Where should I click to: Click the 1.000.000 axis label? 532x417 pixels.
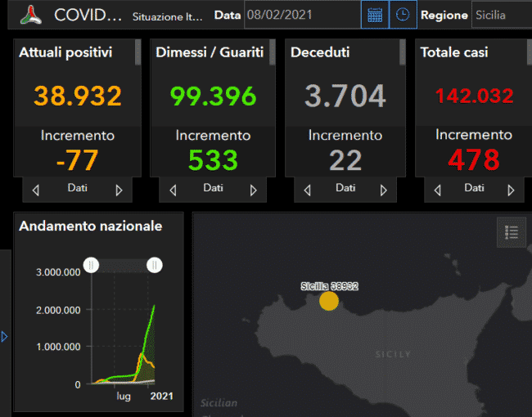point(58,347)
